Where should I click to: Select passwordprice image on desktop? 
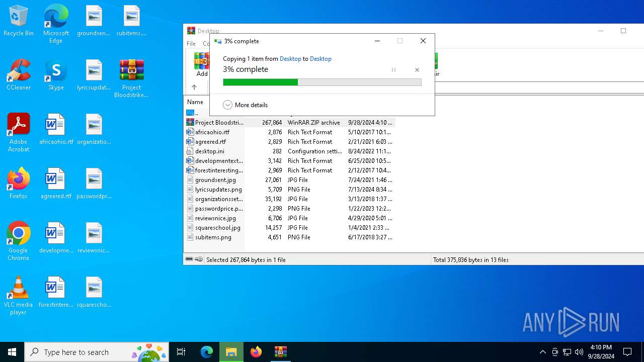94,184
